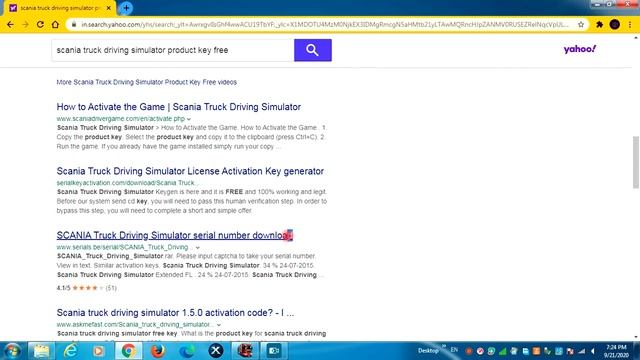640x360 pixels.
Task: Open More Scania Truck Driving Simulator videos link
Action: tap(147, 82)
